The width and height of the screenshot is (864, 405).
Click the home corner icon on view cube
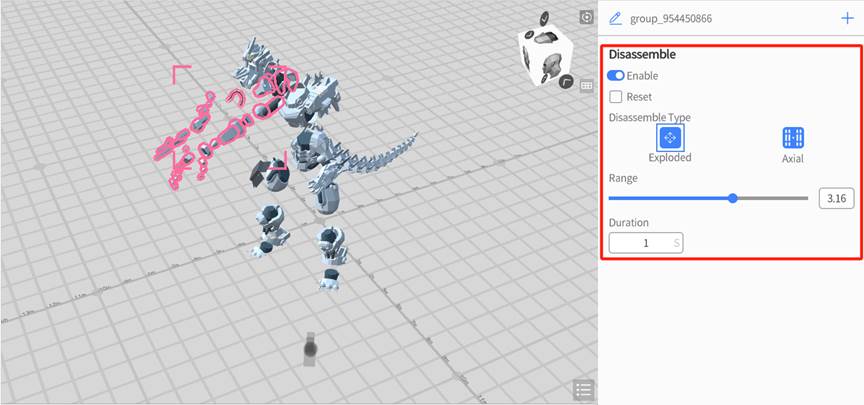pos(565,81)
